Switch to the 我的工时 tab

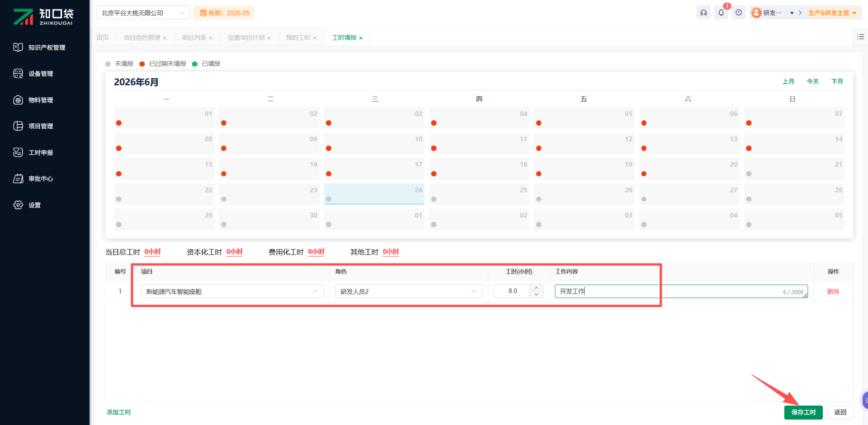(x=298, y=37)
